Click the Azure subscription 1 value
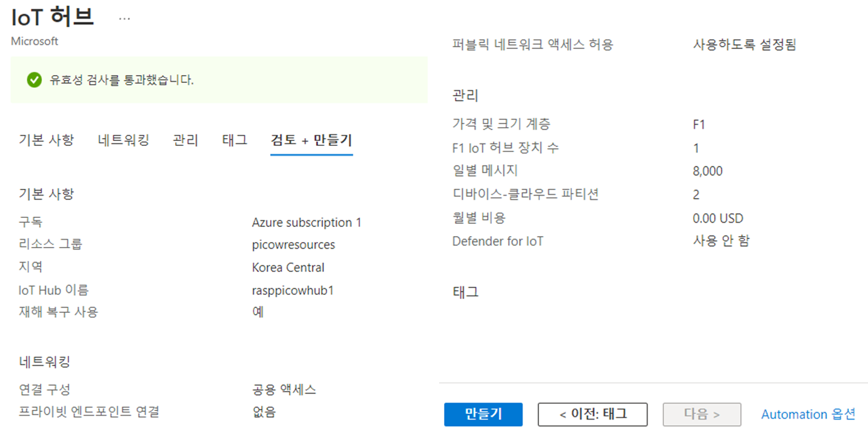Image resolution: width=868 pixels, height=434 pixels. (x=306, y=223)
